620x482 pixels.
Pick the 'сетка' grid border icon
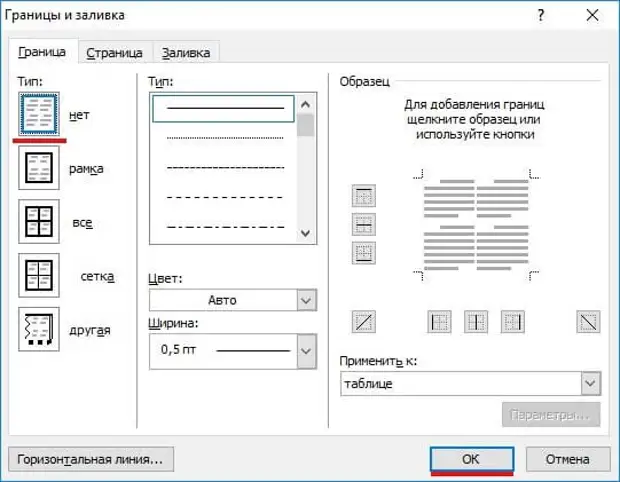pyautogui.click(x=40, y=276)
